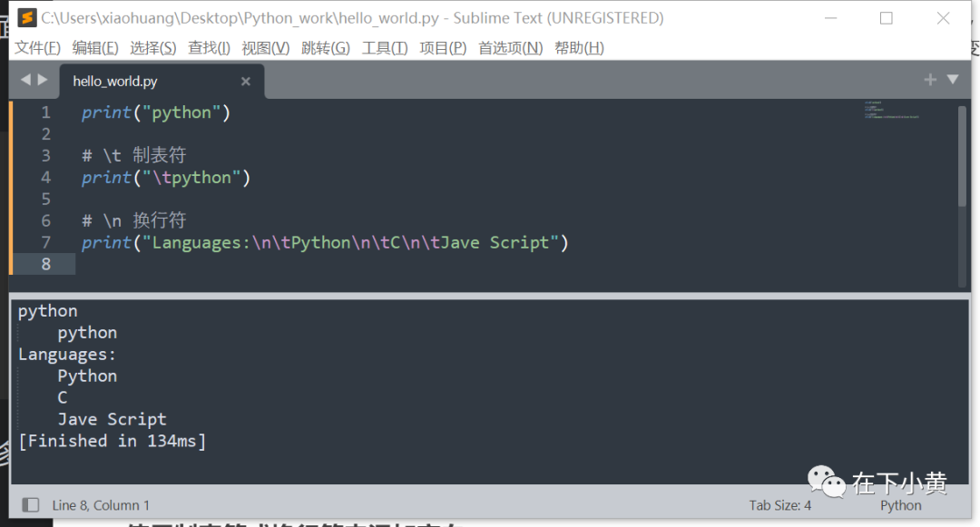The width and height of the screenshot is (980, 527).
Task: Open the 项目(P) menu
Action: [443, 48]
